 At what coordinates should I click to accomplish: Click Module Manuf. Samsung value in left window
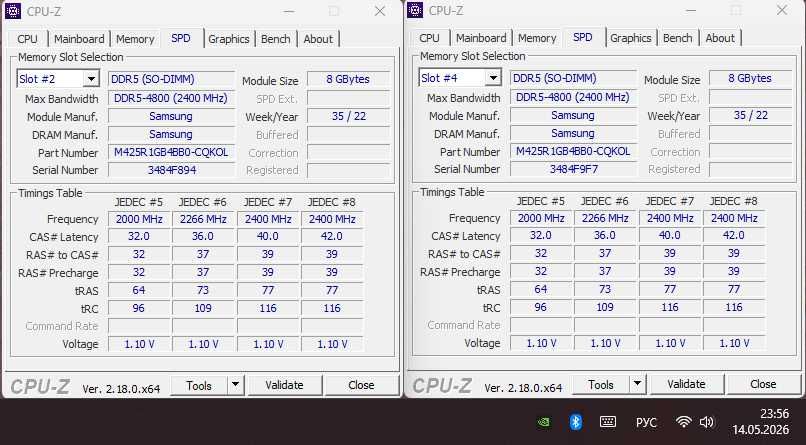(172, 116)
